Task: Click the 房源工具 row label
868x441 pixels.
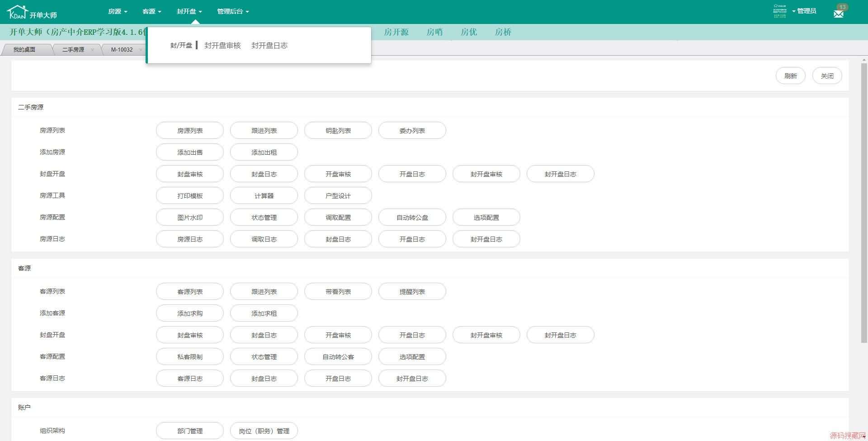Action: click(52, 195)
